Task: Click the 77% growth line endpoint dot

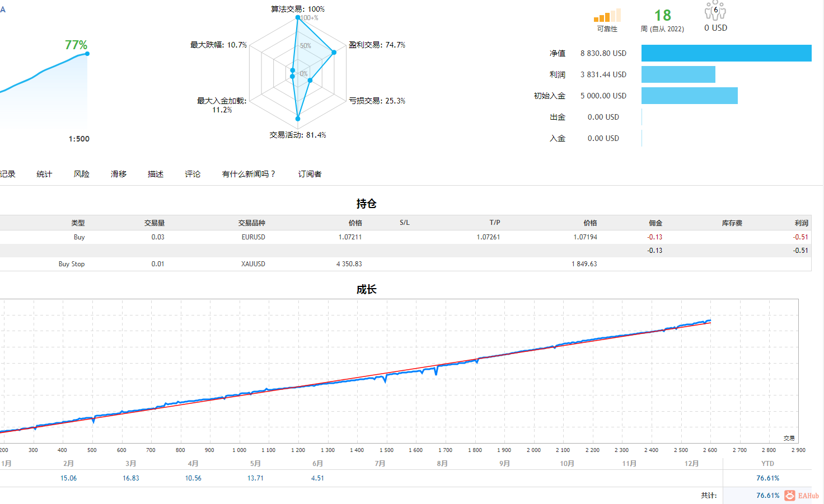Action: 87,54
